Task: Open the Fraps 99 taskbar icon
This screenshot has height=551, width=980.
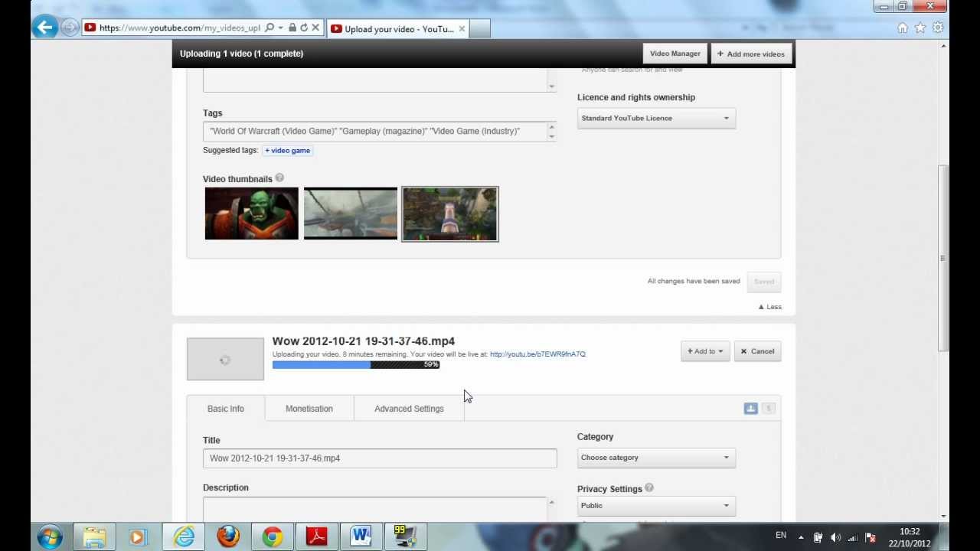Action: pos(405,536)
